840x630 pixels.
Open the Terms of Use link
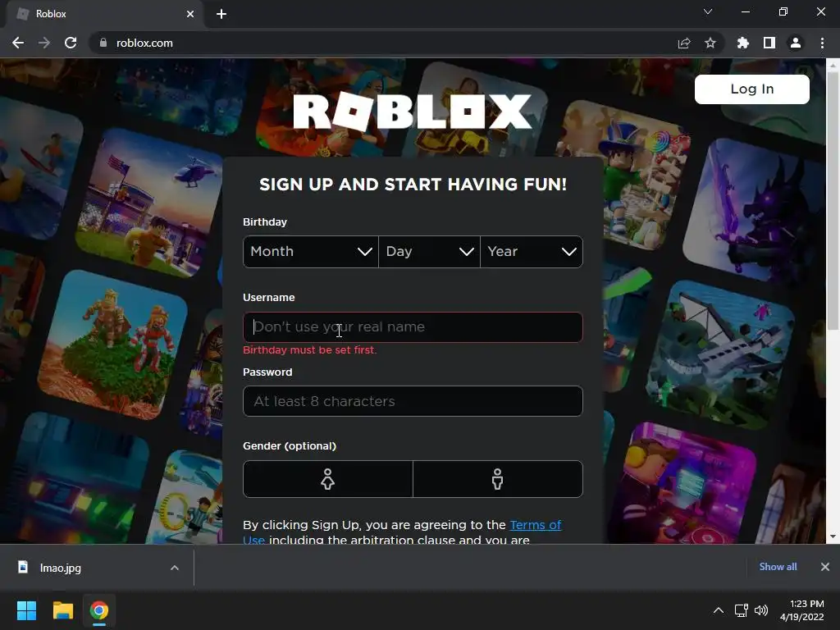pos(535,525)
